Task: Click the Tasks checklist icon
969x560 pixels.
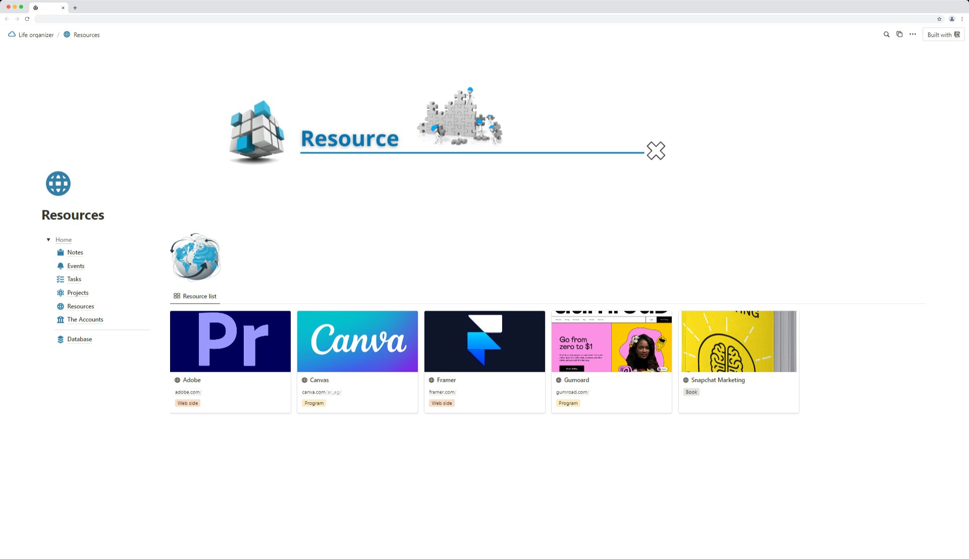Action: click(61, 279)
